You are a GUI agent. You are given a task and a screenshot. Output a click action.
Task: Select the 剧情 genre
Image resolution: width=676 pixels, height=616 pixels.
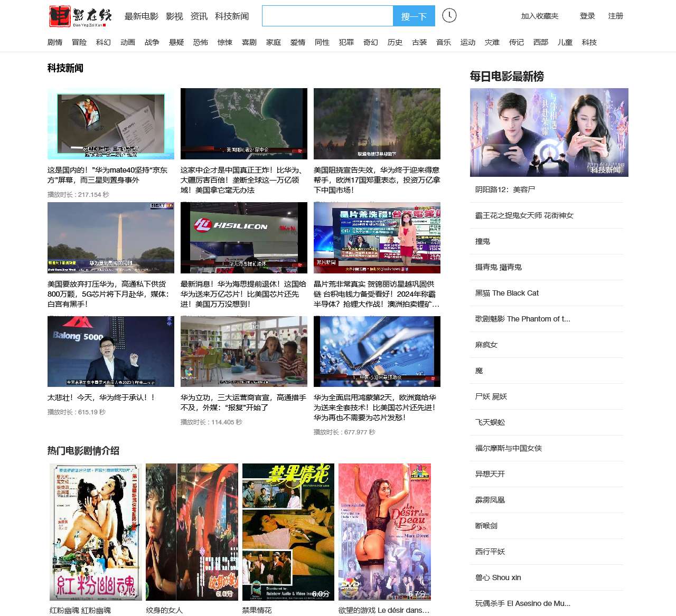[x=55, y=42]
